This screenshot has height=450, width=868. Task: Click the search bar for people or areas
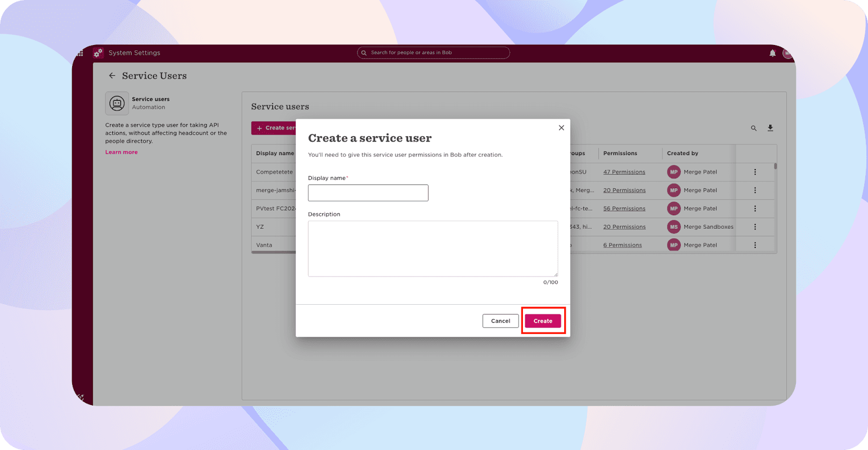(433, 53)
